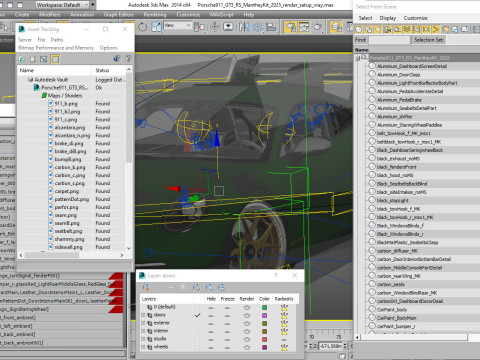Viewport: 480px width, 360px height.
Task: Click Z coordinate field showing -671,568m
Action: tap(331, 346)
